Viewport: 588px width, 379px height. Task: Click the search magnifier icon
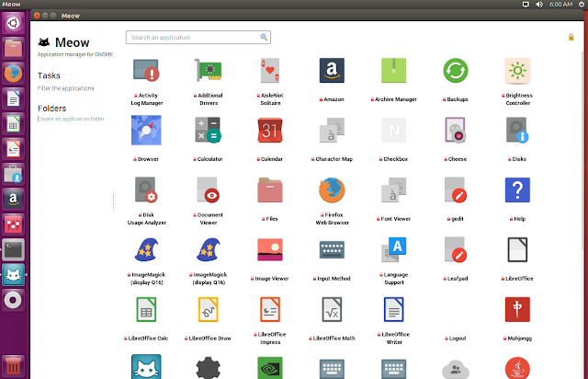pyautogui.click(x=264, y=37)
